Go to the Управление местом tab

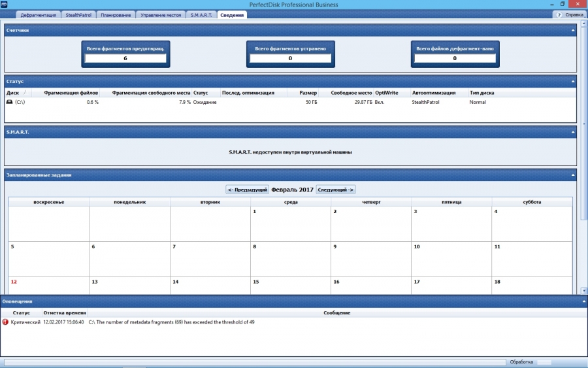[x=161, y=14]
